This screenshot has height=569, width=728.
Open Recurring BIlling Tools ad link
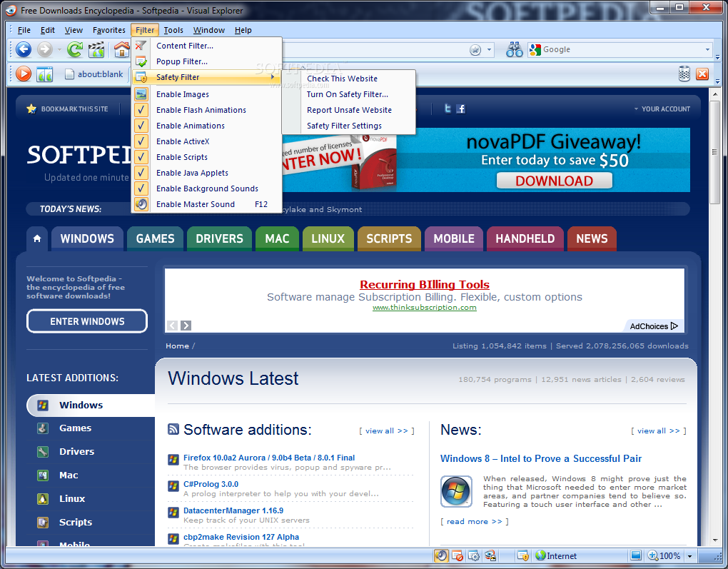pyautogui.click(x=425, y=284)
